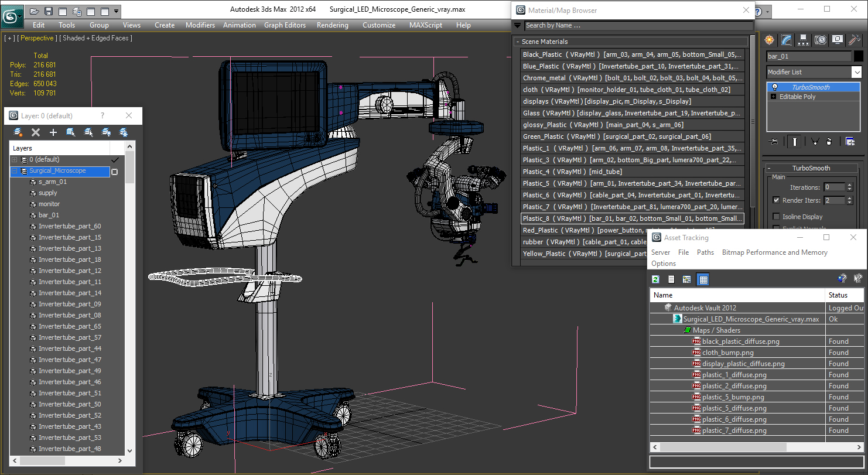Click the Save File floppy disk icon
868x475 pixels.
49,11
